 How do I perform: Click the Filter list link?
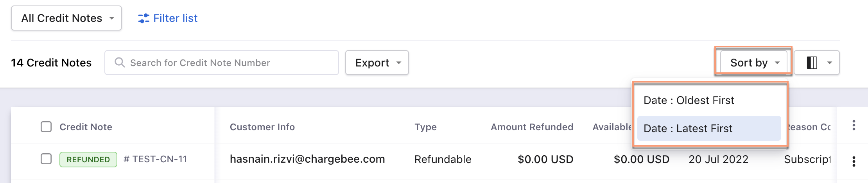click(x=175, y=18)
